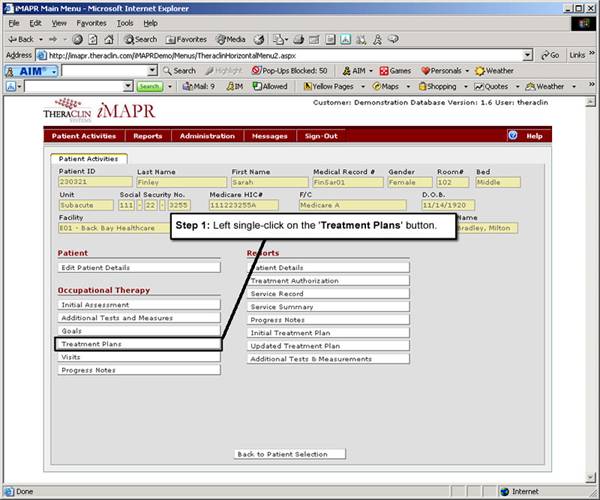This screenshot has width=600, height=500.
Task: Click the blue Help question mark icon
Action: point(512,135)
